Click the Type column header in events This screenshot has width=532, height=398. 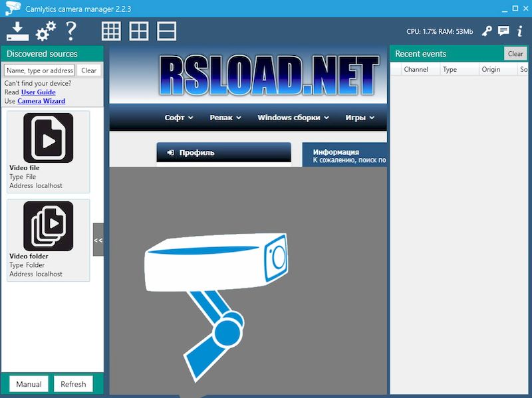(x=459, y=70)
